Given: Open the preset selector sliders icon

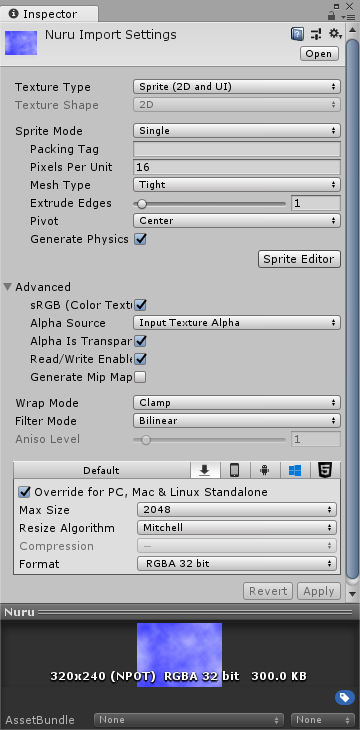Looking at the screenshot, I should [316, 34].
